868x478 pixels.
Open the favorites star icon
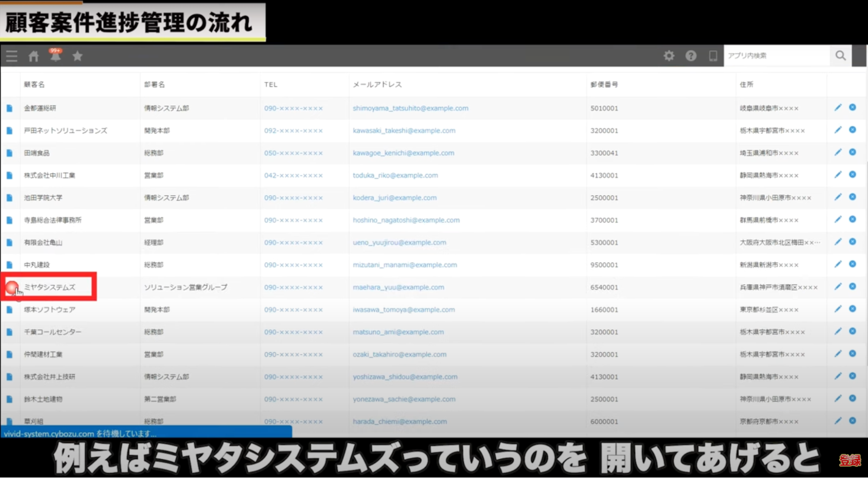77,56
